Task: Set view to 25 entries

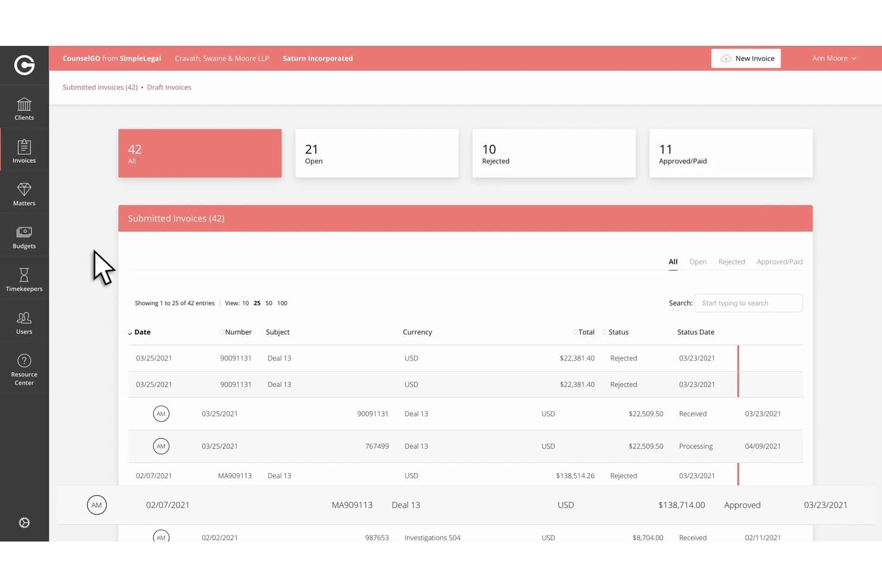Action: (x=257, y=303)
